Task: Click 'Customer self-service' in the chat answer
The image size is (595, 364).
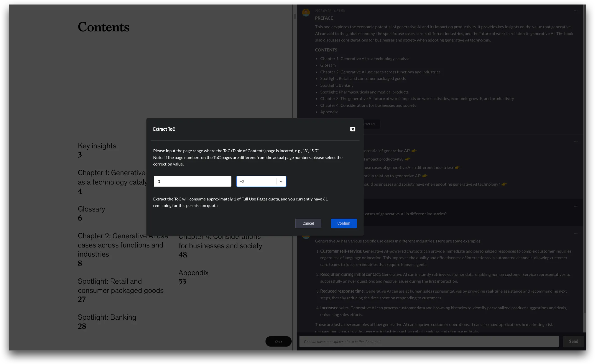Action: (341, 251)
